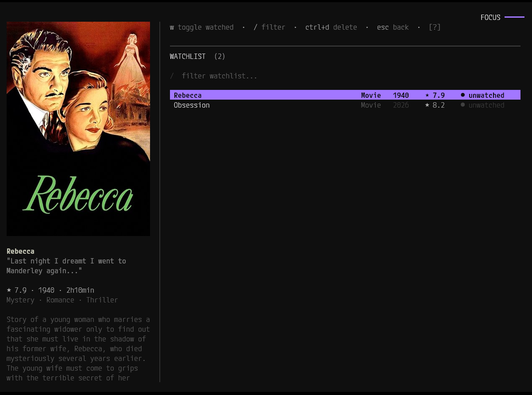Viewport: 532px width, 395px height.
Task: Click the year 1940 in Rebecca row
Action: (x=401, y=95)
